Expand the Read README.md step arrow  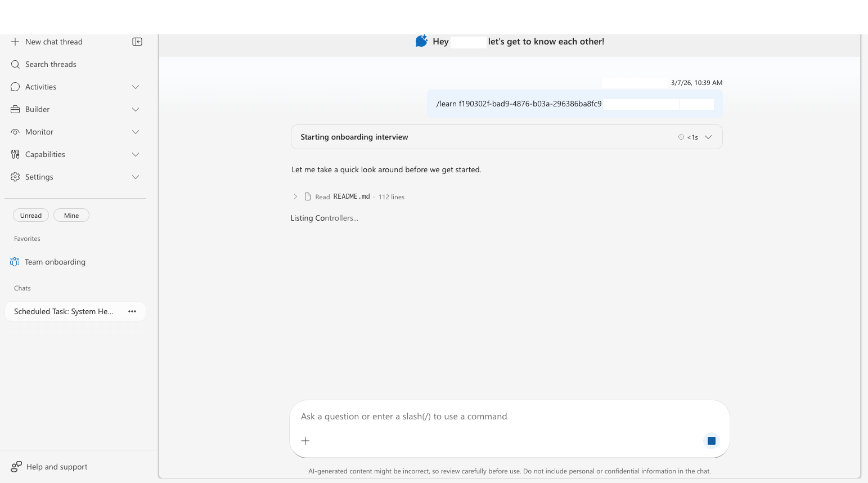point(295,196)
